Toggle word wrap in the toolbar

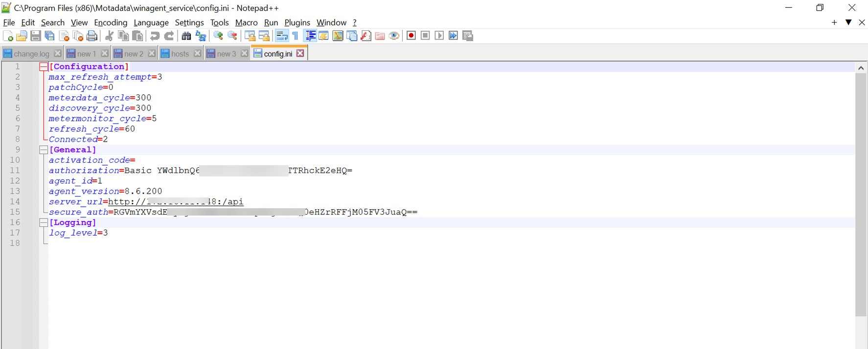pyautogui.click(x=282, y=36)
